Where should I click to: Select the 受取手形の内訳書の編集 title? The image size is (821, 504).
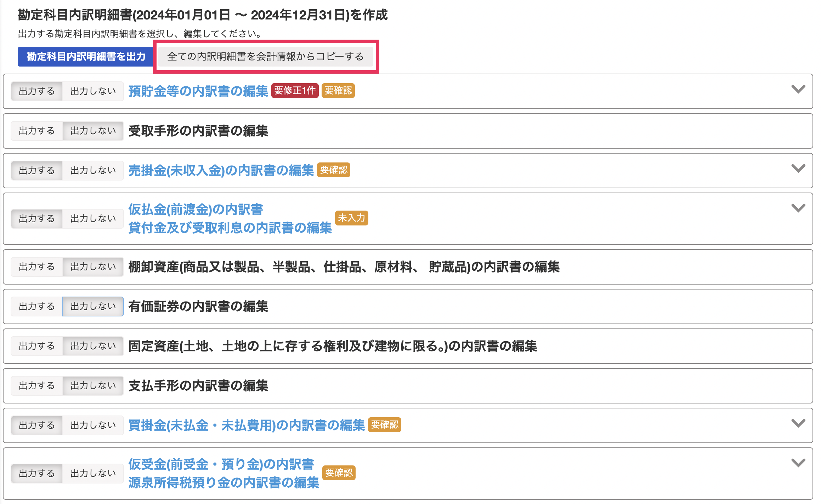[198, 131]
